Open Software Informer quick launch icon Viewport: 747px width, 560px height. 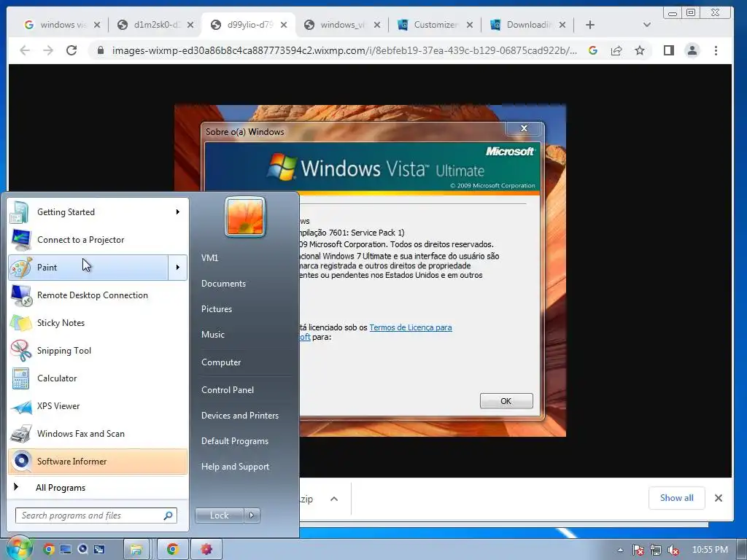pyautogui.click(x=82, y=550)
